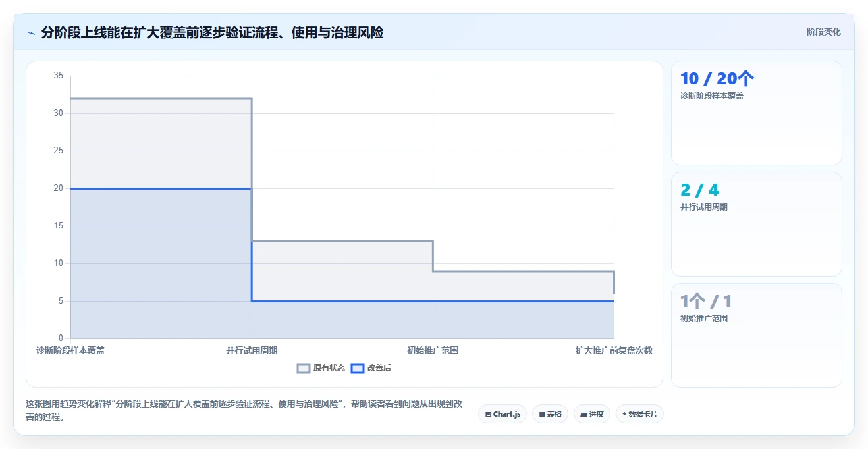This screenshot has width=868, height=449.
Task: Toggle the 原有状态 legend item
Action: tap(321, 368)
